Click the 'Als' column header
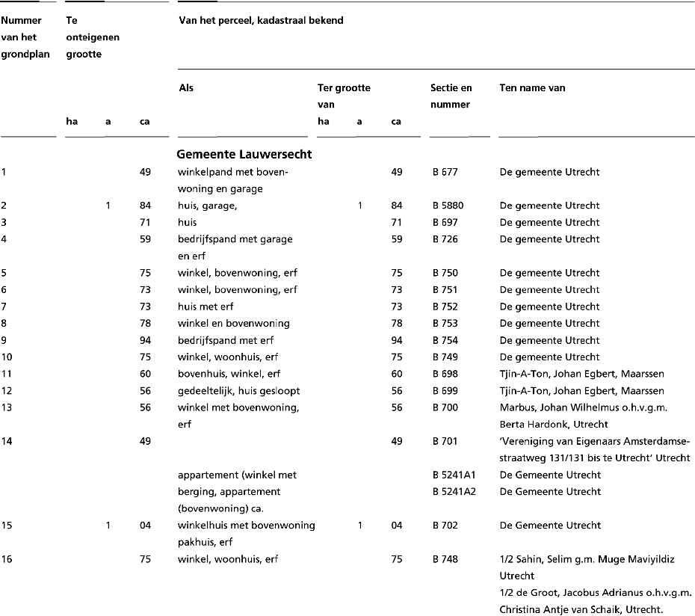This screenshot has width=695, height=616. coord(186,87)
